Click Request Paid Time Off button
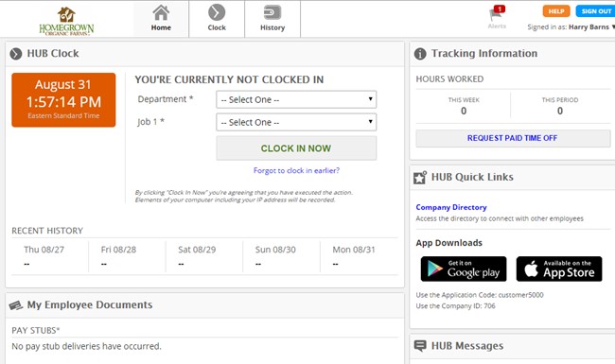 click(x=513, y=138)
